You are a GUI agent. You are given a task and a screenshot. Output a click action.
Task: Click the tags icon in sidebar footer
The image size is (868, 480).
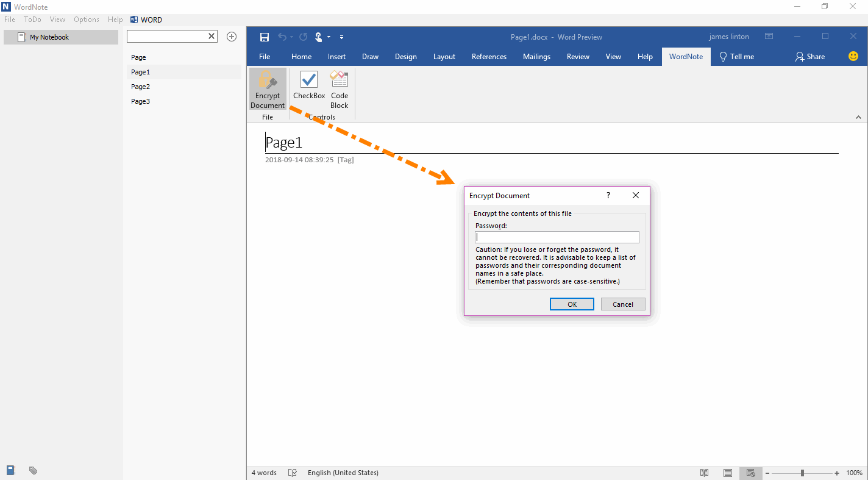click(34, 470)
